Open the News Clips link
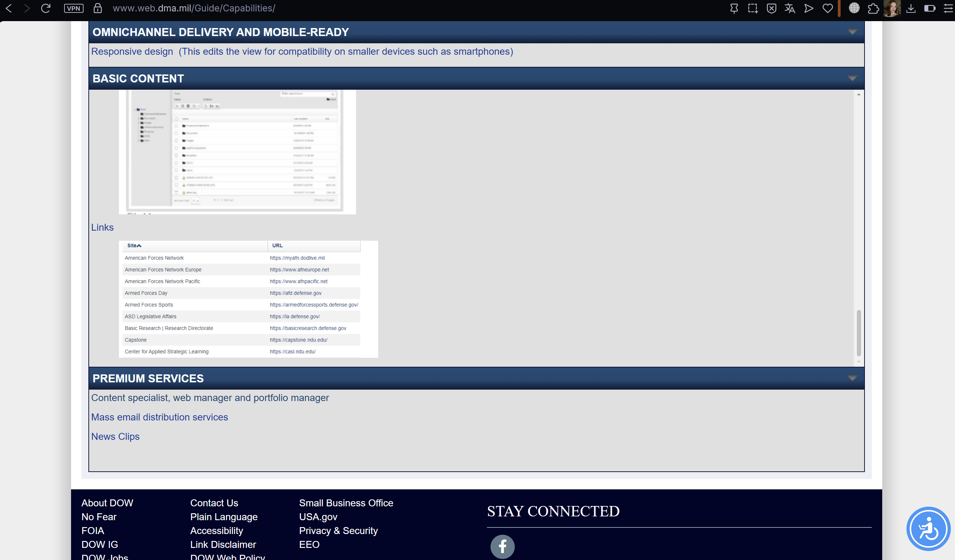The height and width of the screenshot is (560, 955). 115,437
